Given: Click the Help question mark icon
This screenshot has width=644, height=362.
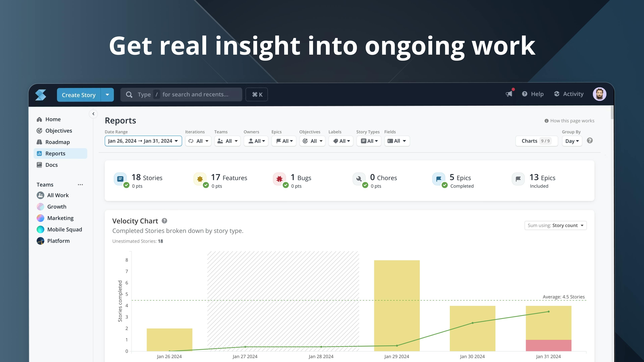Looking at the screenshot, I should pyautogui.click(x=525, y=94).
